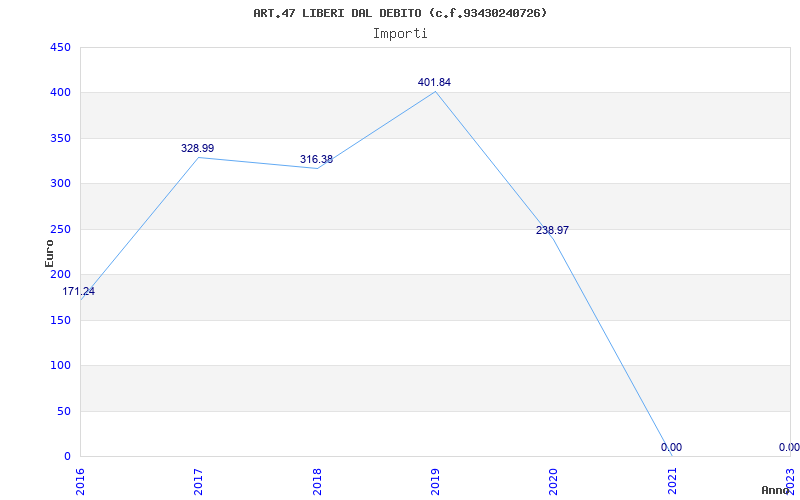Click the 450 y-axis tick label
Viewport: 800px width, 500px height.
pyautogui.click(x=60, y=47)
